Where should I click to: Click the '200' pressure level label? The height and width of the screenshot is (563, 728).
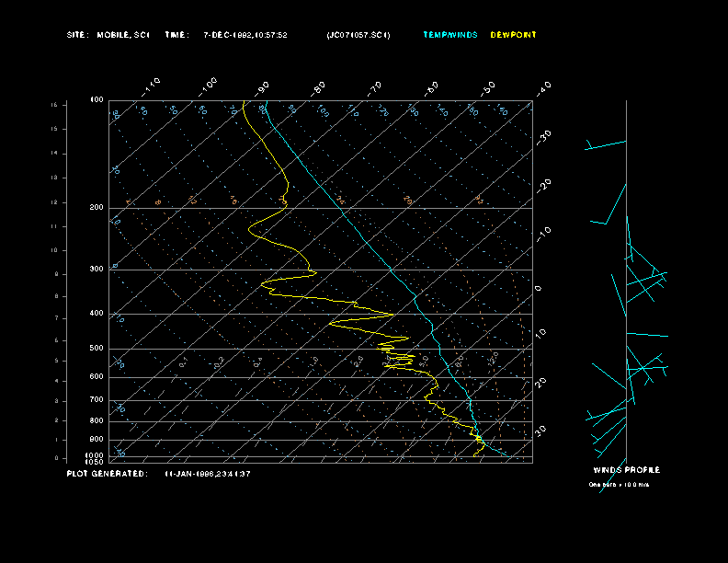97,208
